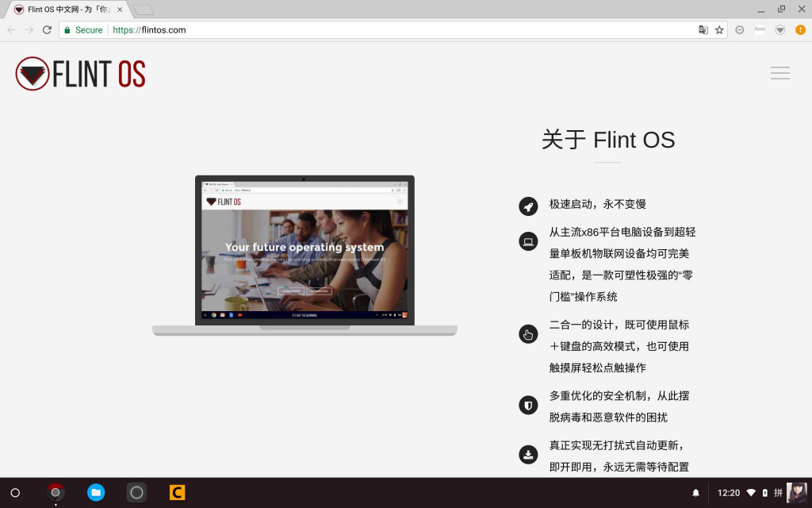Image resolution: width=812 pixels, height=508 pixels.
Task: Go back to the previous page
Action: 11,30
